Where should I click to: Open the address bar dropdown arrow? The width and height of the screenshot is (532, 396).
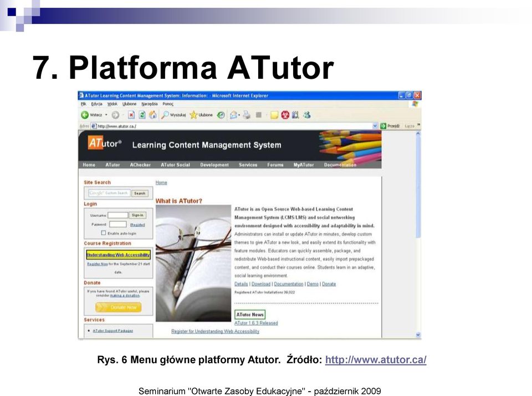(375, 126)
